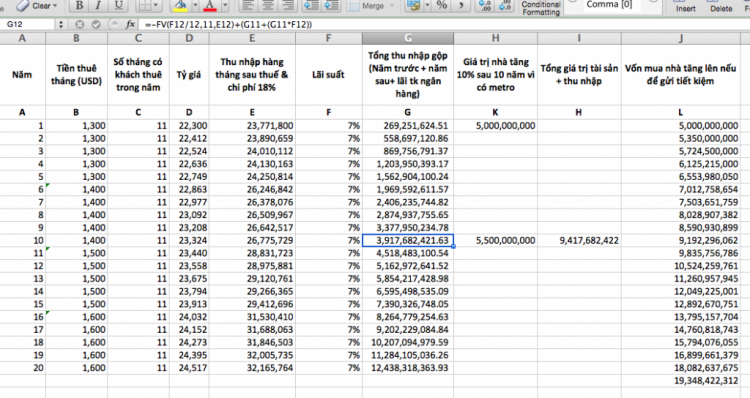This screenshot has width=750, height=398.
Task: Select exchange rate cell 22,300
Action: click(189, 126)
